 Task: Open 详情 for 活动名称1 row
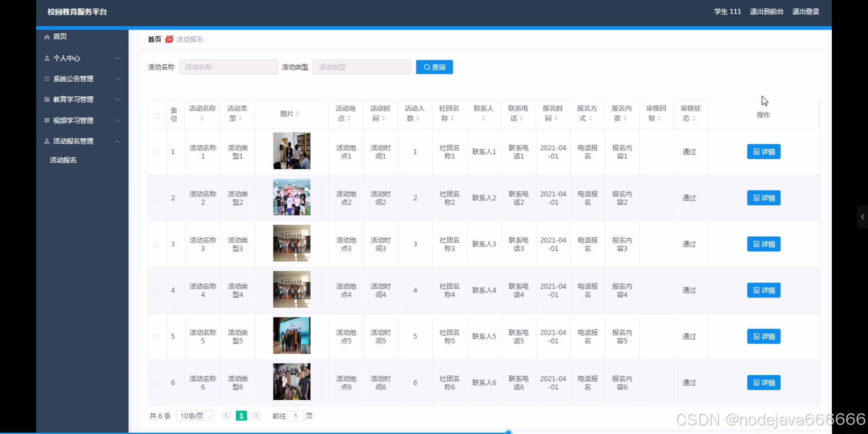(764, 152)
